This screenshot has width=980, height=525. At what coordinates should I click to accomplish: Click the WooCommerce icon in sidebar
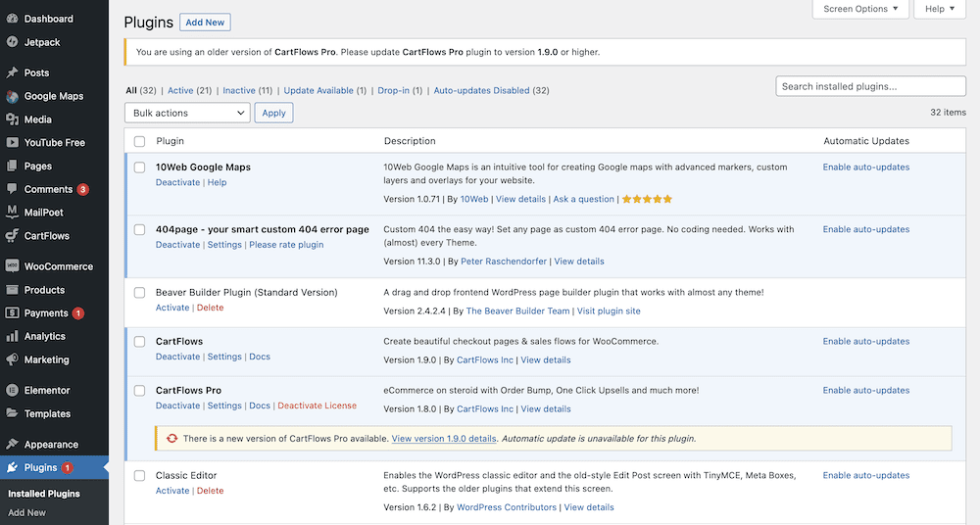click(x=12, y=265)
